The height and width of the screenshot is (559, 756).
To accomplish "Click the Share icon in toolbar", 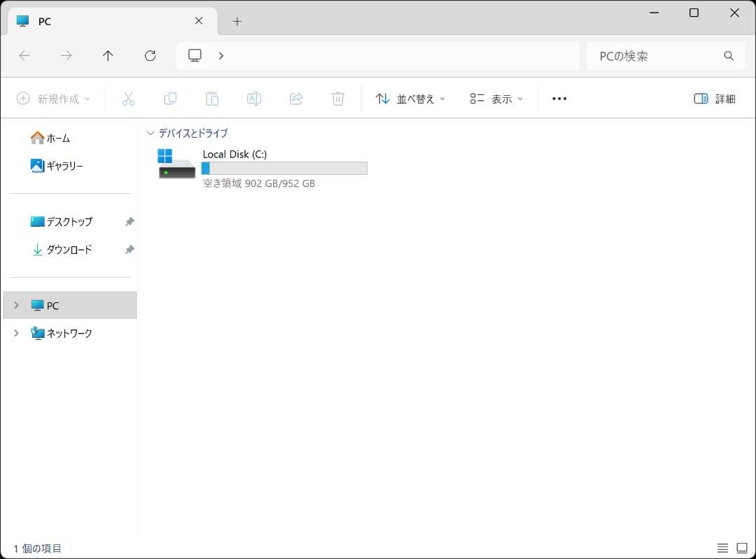I will pos(296,99).
